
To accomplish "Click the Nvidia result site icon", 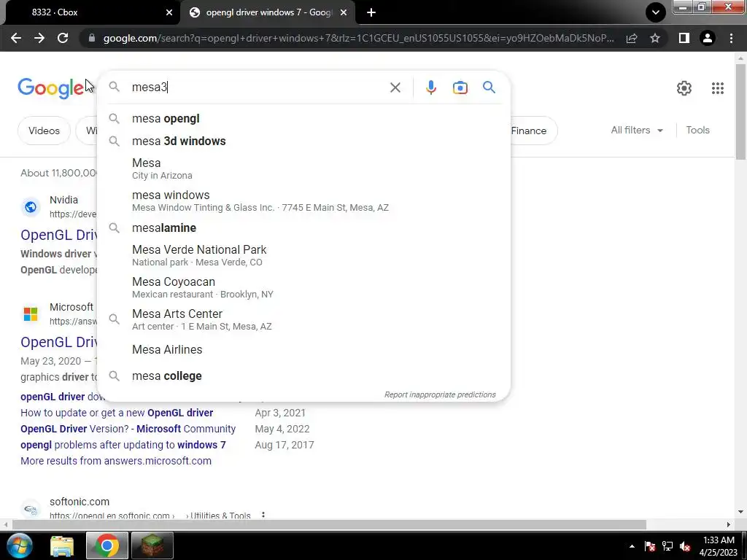I will coord(31,206).
